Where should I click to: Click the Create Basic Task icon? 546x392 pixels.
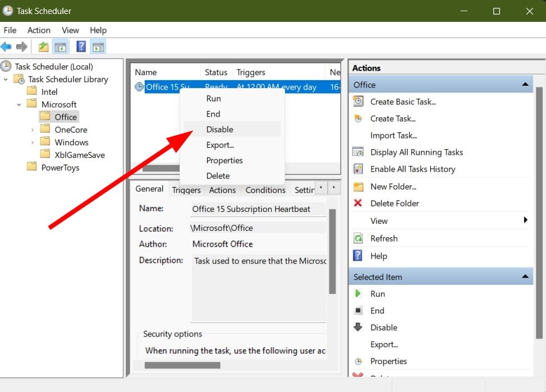358,102
